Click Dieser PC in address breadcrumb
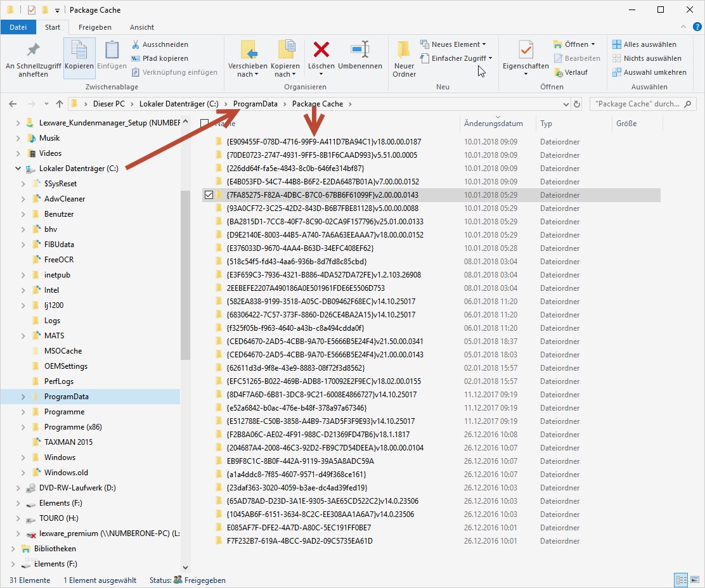705x588 pixels. coord(109,104)
